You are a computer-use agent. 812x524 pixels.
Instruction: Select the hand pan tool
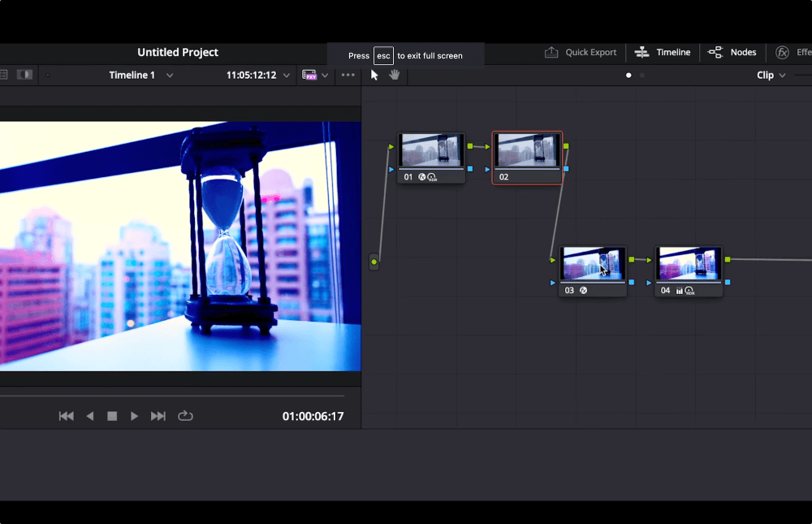[394, 75]
